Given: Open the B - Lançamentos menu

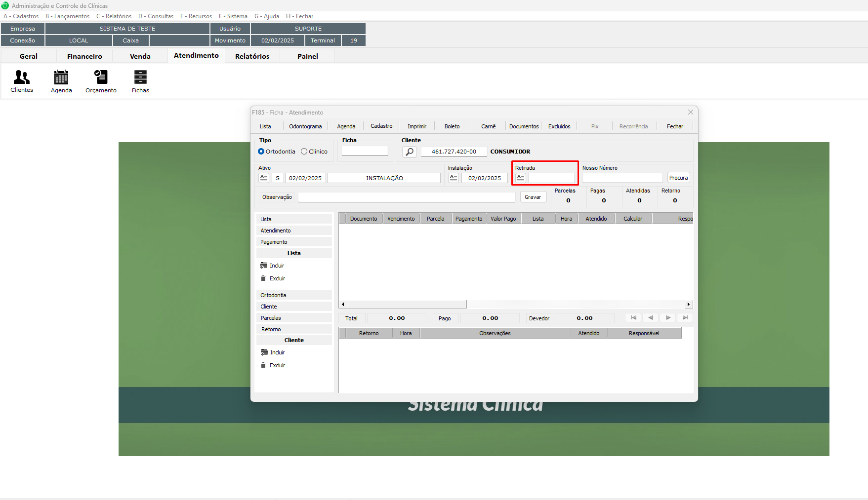Looking at the screenshot, I should point(67,16).
